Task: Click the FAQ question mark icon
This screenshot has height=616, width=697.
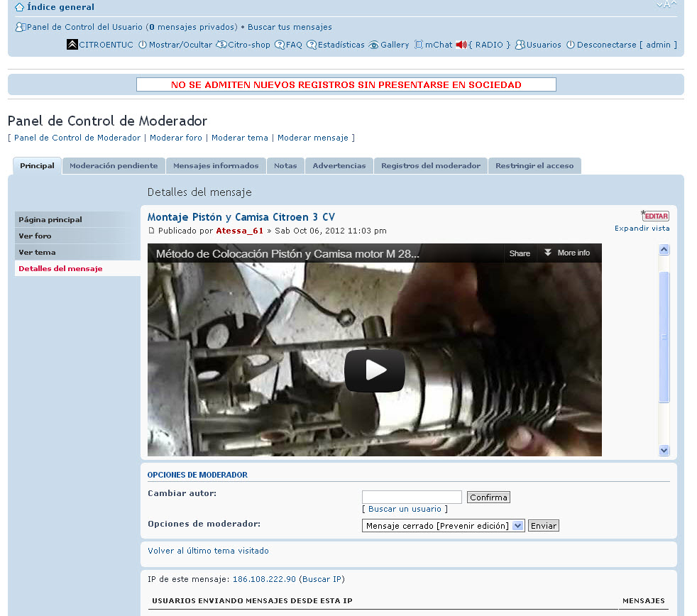Action: coord(280,45)
